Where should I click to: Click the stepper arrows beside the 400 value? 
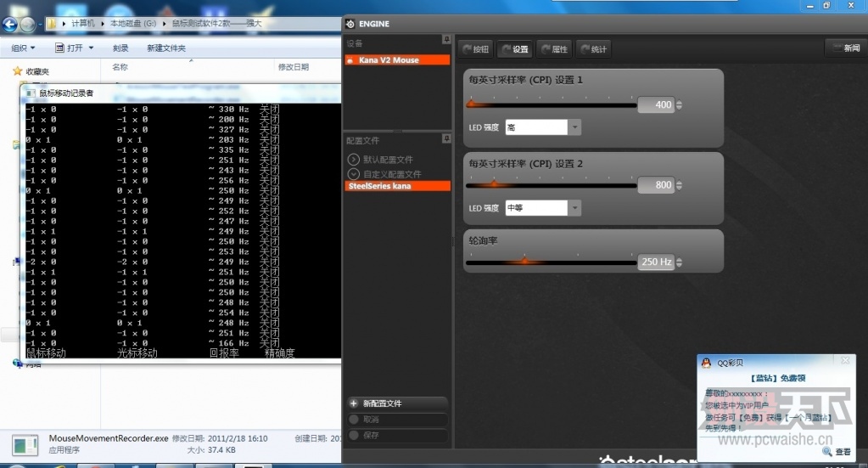coord(680,104)
